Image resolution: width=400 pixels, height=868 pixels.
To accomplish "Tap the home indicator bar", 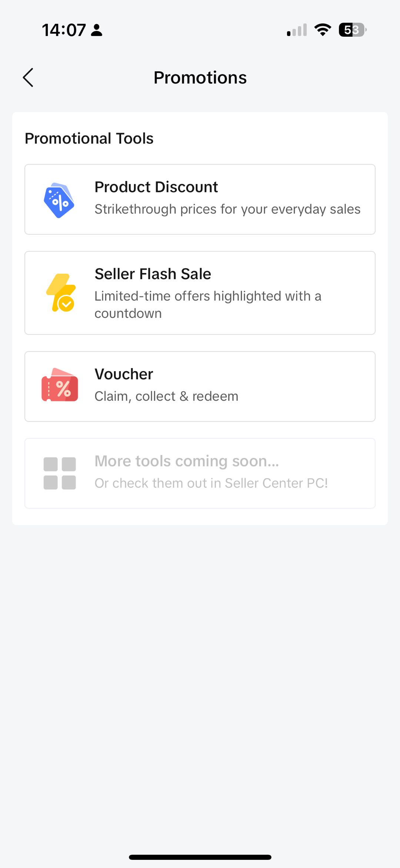I will point(200,857).
